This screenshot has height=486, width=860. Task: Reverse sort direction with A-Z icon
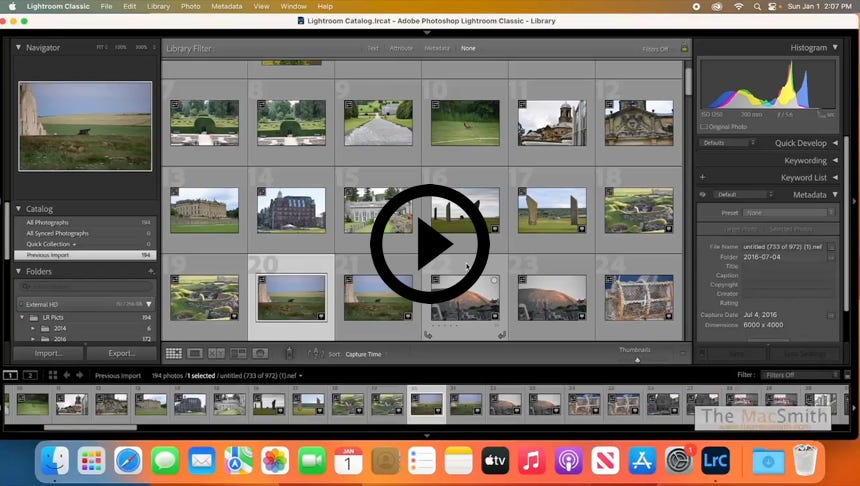[x=315, y=353]
